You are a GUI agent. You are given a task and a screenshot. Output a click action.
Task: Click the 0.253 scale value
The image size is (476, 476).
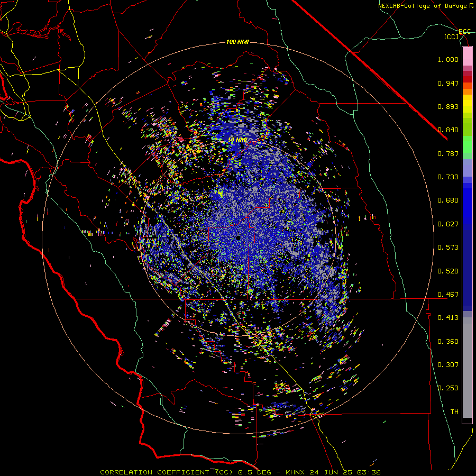coord(448,388)
